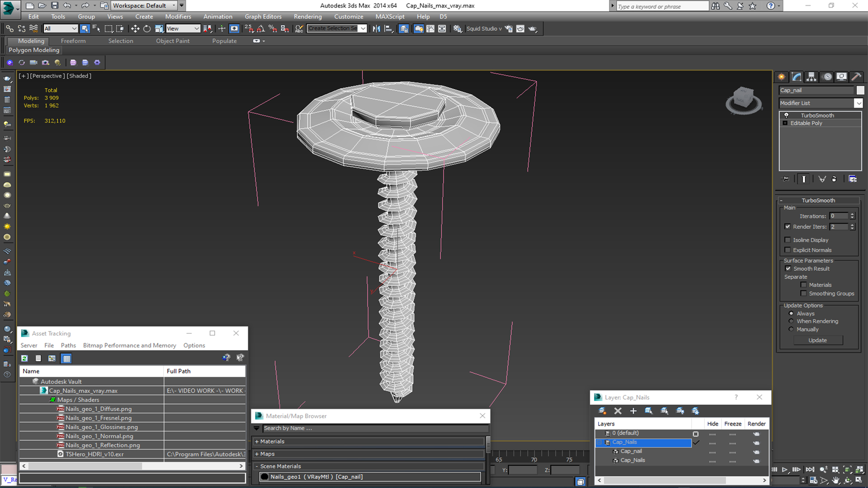Click Zoom Extents All Selected icon
Viewport: 868px width, 488px height.
859,470
